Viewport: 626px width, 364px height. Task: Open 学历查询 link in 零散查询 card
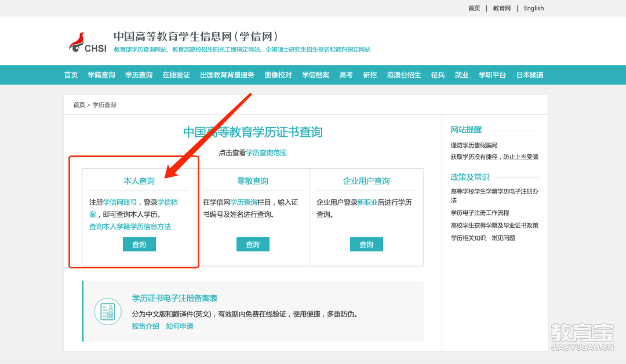[243, 202]
